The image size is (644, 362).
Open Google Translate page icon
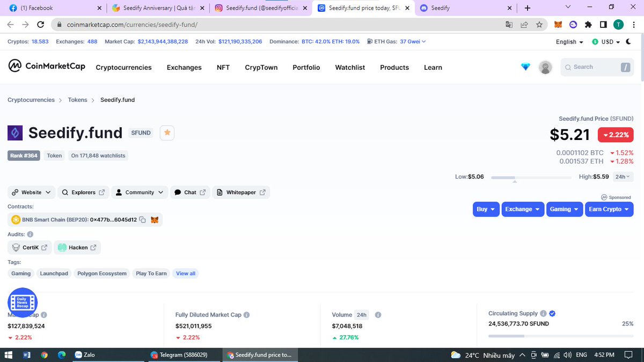click(x=509, y=25)
